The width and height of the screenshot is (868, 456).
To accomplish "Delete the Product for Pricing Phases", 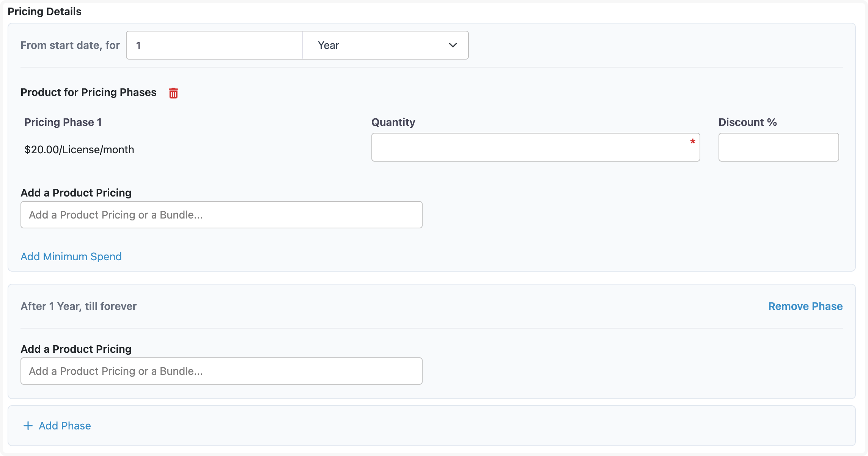I will (x=173, y=93).
